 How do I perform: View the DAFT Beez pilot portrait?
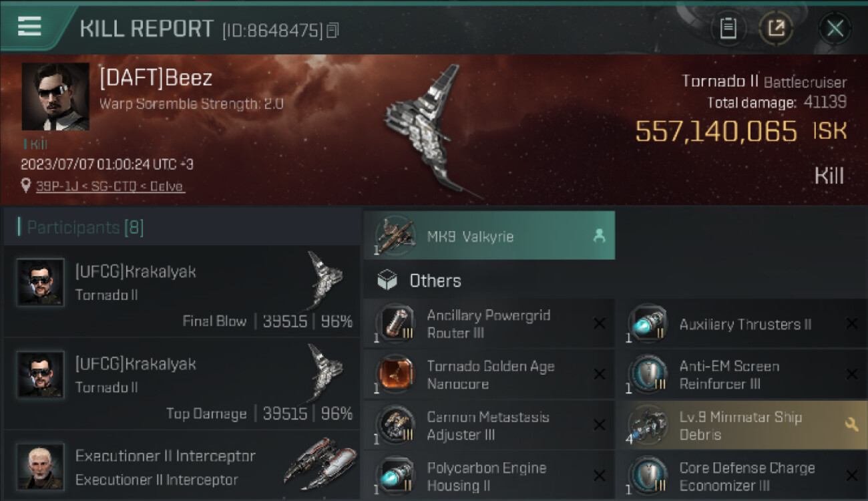(x=55, y=96)
